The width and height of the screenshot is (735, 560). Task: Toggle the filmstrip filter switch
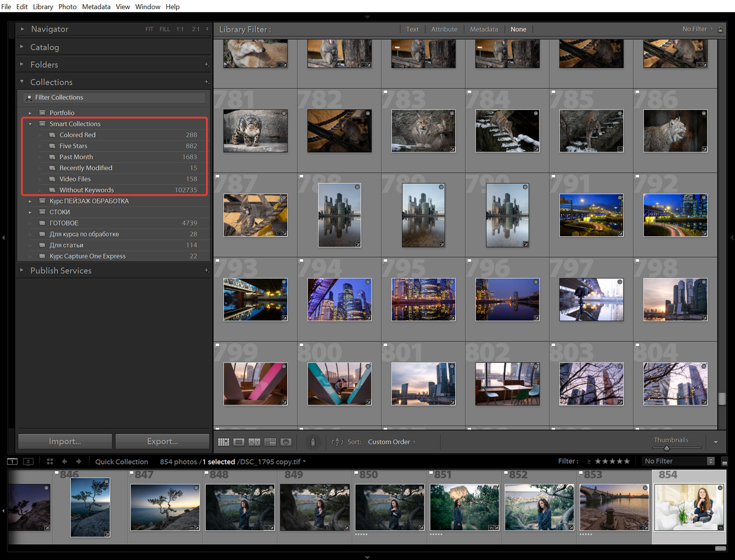pos(724,461)
